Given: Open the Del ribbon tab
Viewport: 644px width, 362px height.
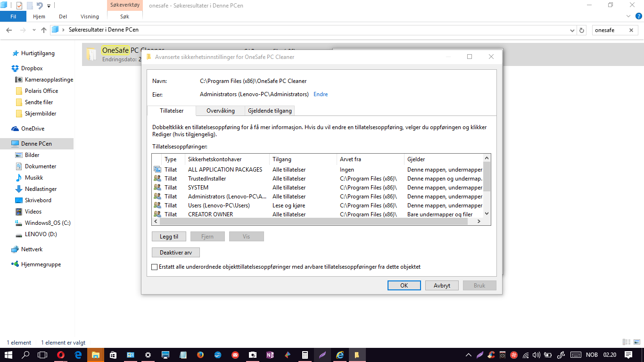Looking at the screenshot, I should [63, 16].
